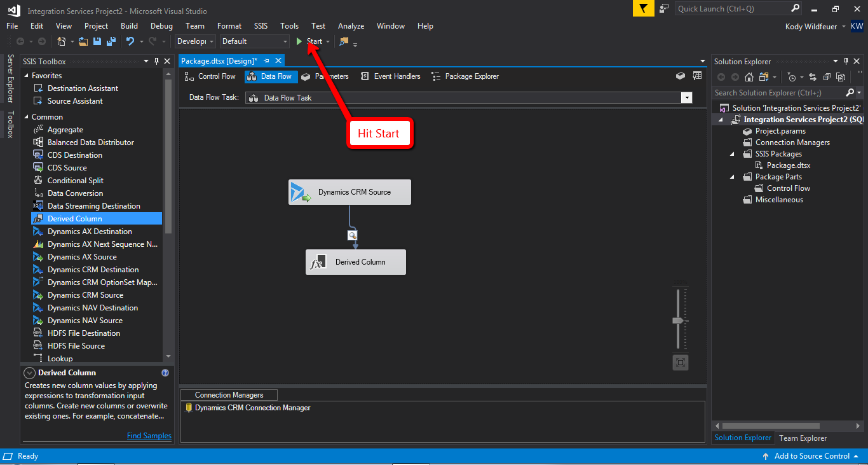Open the notifications flag icon
The width and height of the screenshot is (868, 465).
pyautogui.click(x=644, y=8)
